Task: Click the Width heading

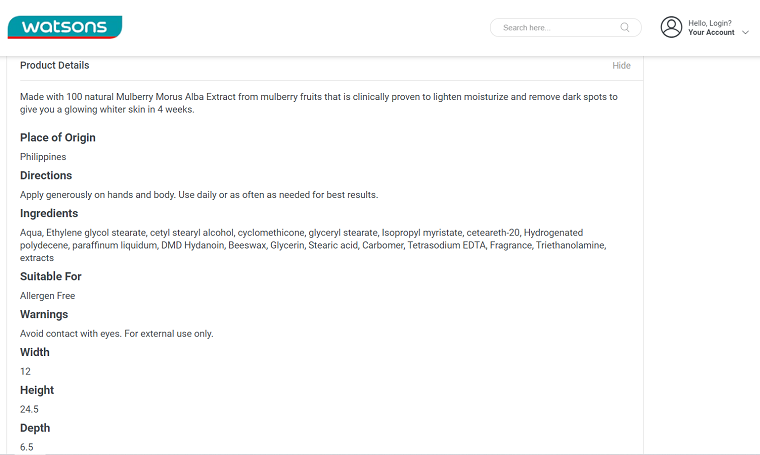Action: [x=35, y=352]
